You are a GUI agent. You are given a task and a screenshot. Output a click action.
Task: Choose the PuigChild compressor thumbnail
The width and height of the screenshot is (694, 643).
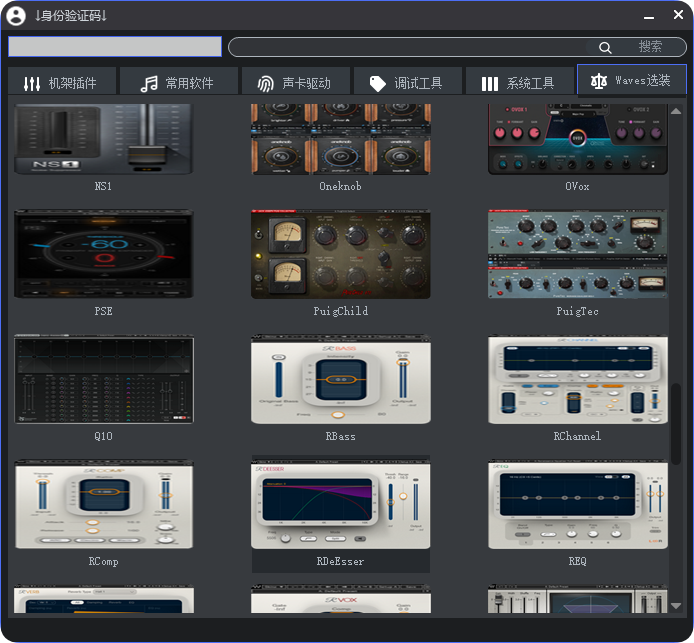(x=340, y=254)
